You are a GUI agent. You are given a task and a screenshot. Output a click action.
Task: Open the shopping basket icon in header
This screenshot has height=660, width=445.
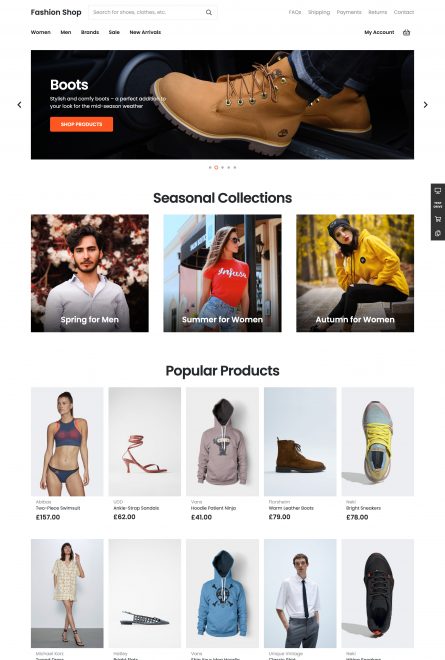coord(406,32)
